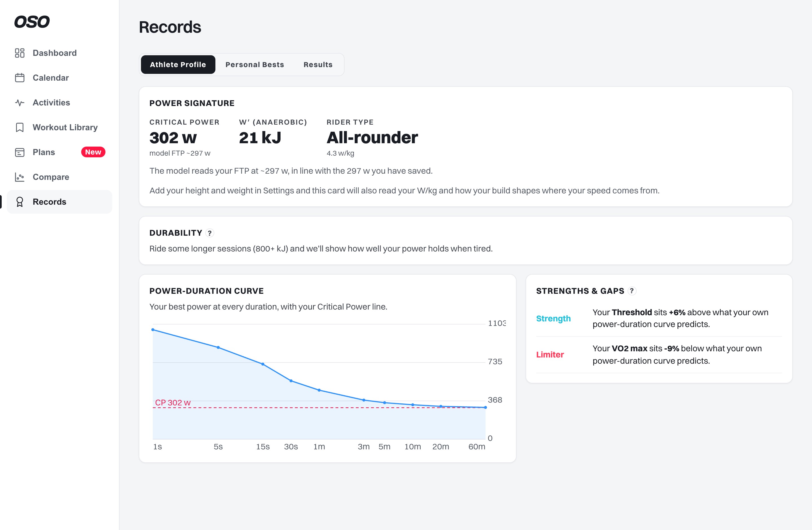This screenshot has width=812, height=530.
Task: Click the Workout Library bookmark icon
Action: click(x=20, y=127)
